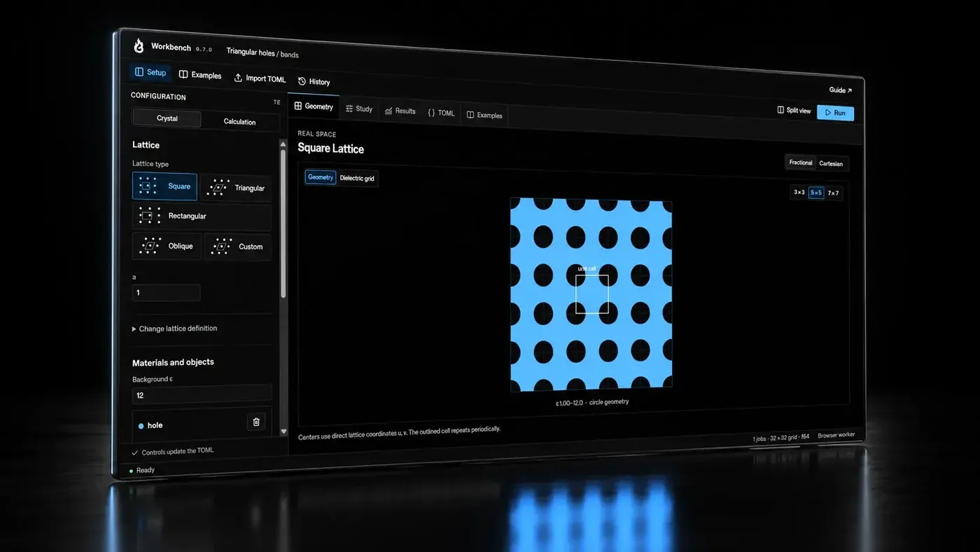The image size is (980, 552).
Task: Expand Change lattice definition
Action: [x=175, y=328]
